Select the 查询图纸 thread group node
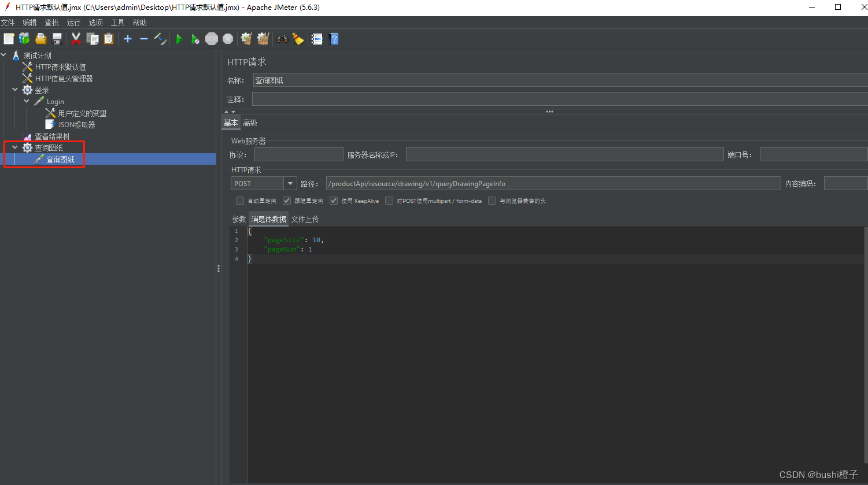 click(49, 148)
